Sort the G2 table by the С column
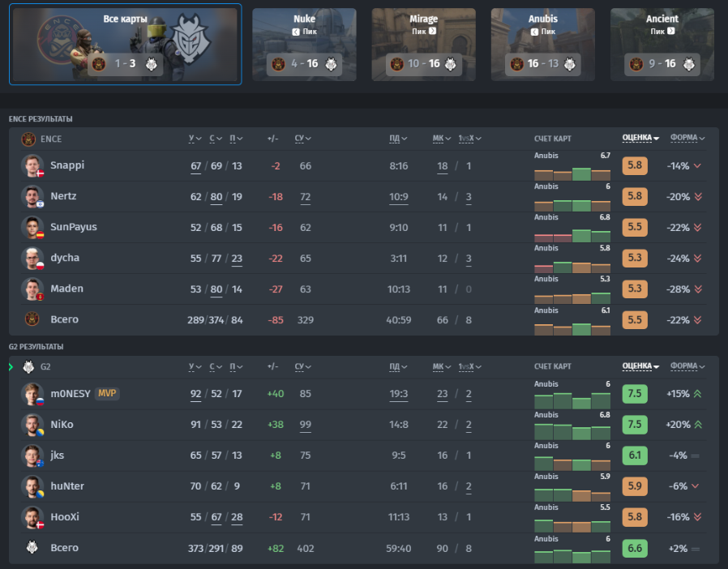The image size is (728, 569). pos(216,366)
